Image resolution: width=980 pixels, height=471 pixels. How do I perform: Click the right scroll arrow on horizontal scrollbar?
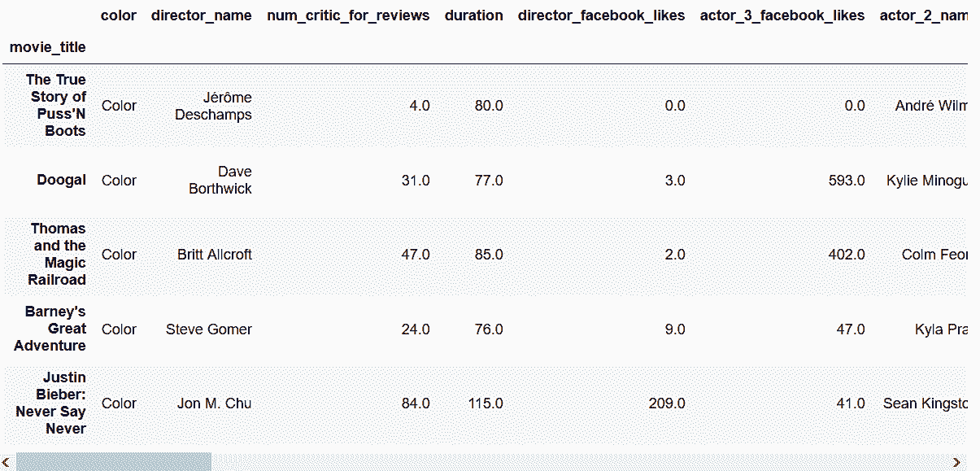(x=956, y=462)
